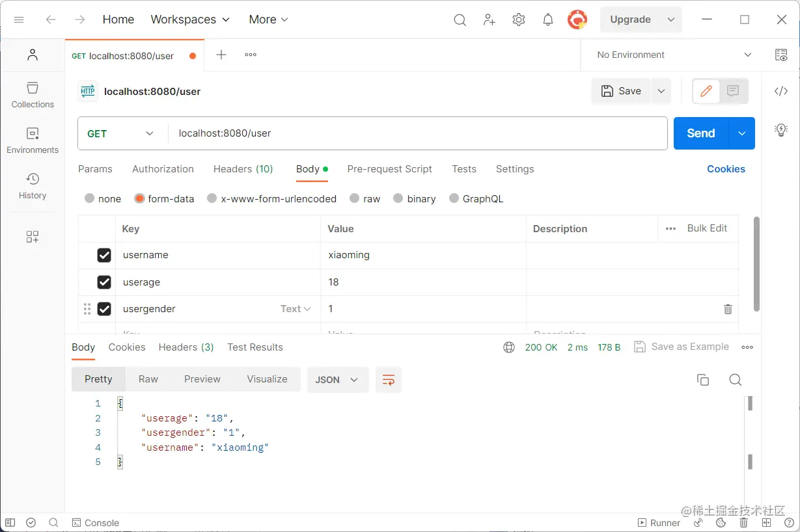Expand the Send options arrow
The height and width of the screenshot is (532, 800).
tap(742, 133)
